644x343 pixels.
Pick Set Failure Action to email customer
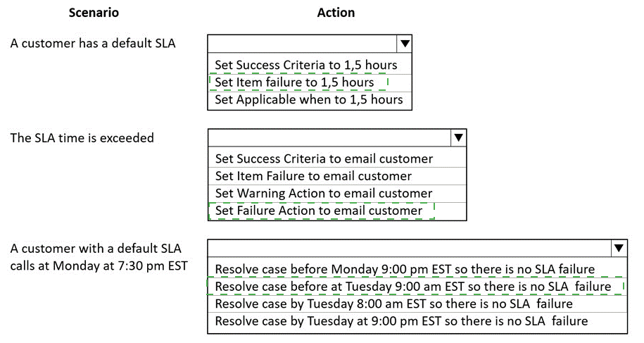point(319,211)
